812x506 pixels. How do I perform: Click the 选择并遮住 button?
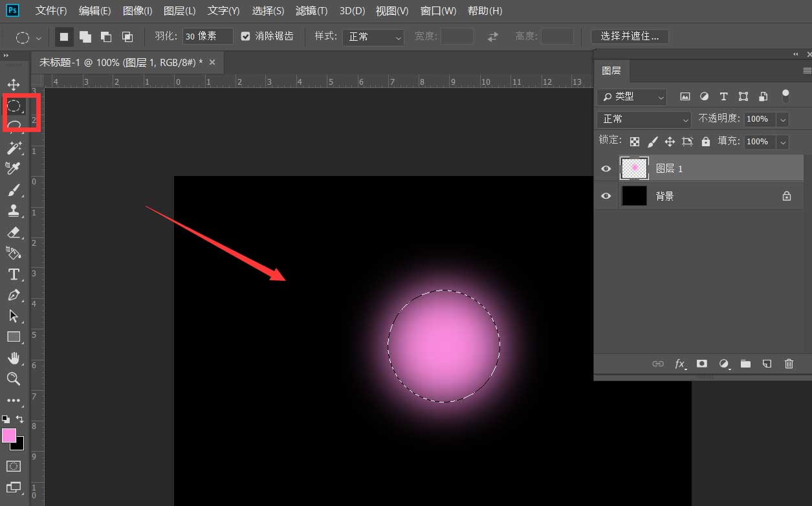click(630, 36)
